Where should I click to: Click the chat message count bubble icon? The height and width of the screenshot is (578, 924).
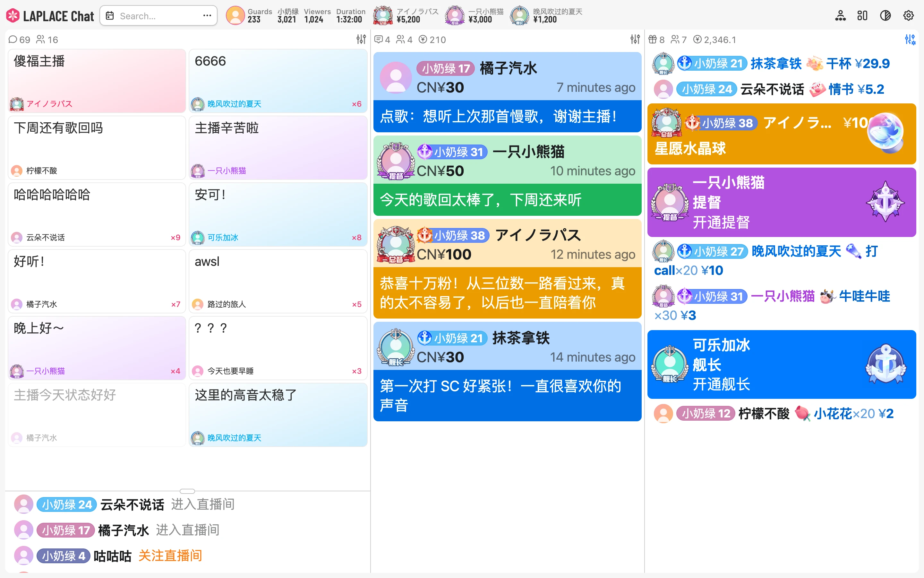[x=13, y=39]
